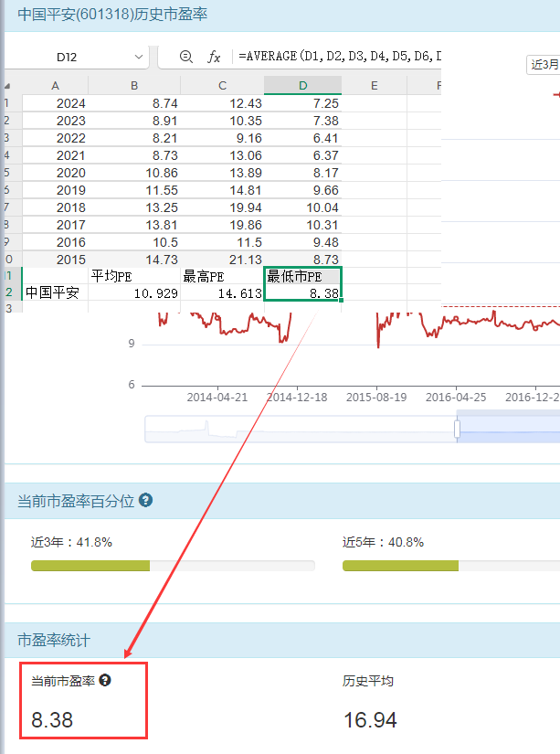Select cell containing year 2018
Image resolution: width=560 pixels, height=754 pixels.
pyautogui.click(x=56, y=207)
